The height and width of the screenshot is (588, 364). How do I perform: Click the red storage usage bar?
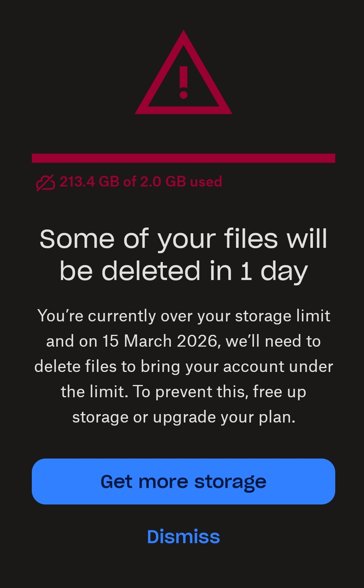(x=184, y=158)
